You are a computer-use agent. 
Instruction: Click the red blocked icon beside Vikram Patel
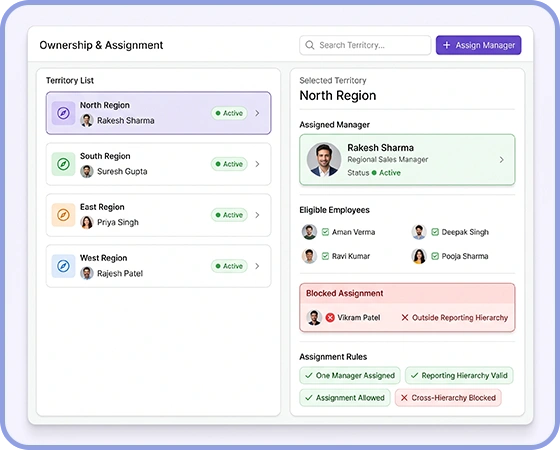[330, 318]
